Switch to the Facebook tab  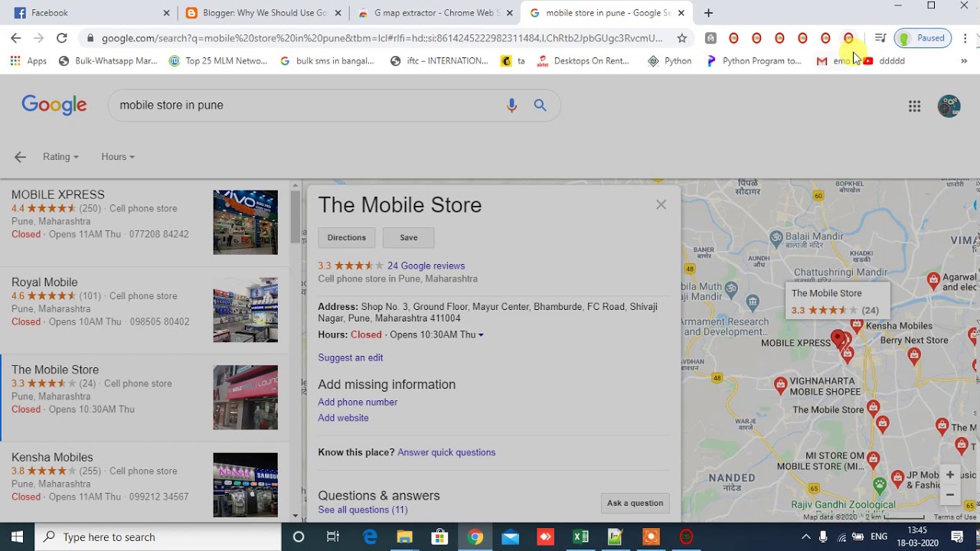click(x=92, y=13)
